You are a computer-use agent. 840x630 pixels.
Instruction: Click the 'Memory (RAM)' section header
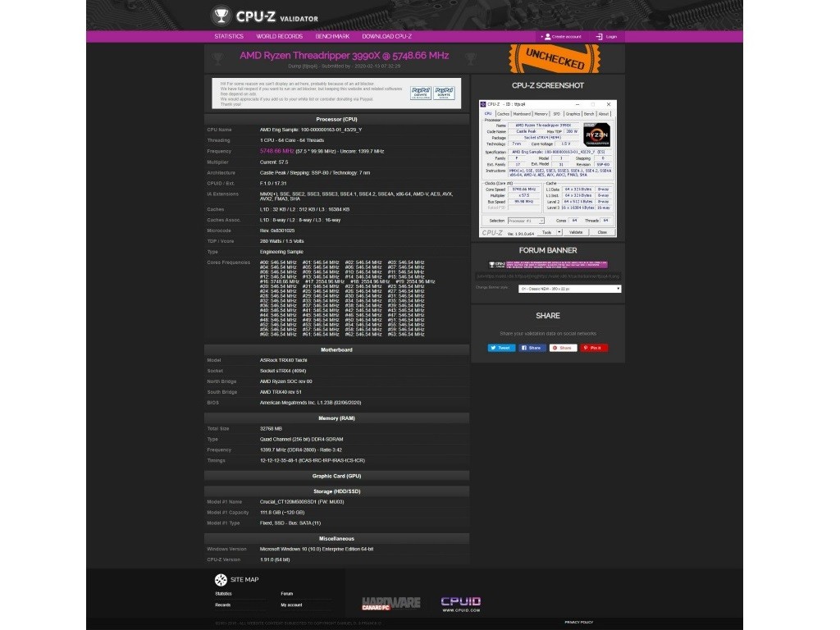coord(336,418)
